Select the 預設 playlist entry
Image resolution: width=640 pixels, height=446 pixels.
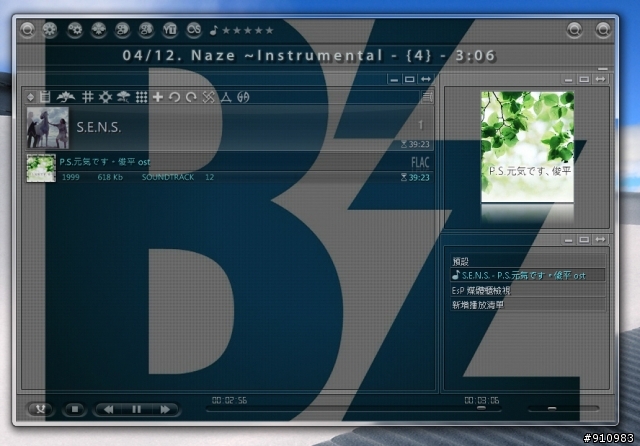click(528, 261)
